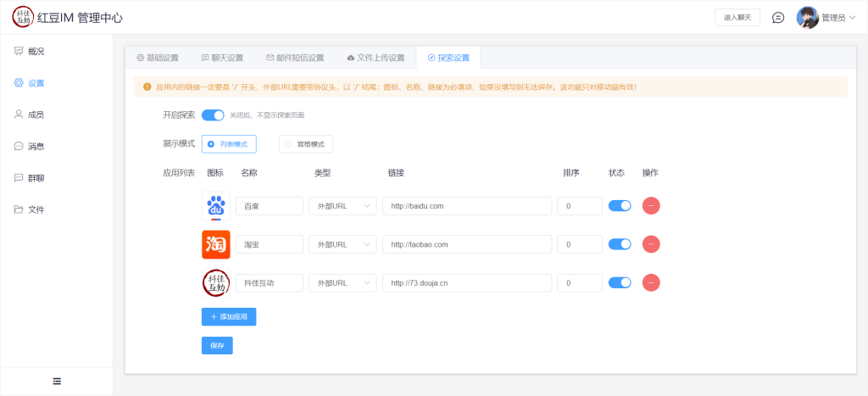This screenshot has height=396, width=868.
Task: Click the 设置 gear icon in the sidebar
Action: point(19,83)
